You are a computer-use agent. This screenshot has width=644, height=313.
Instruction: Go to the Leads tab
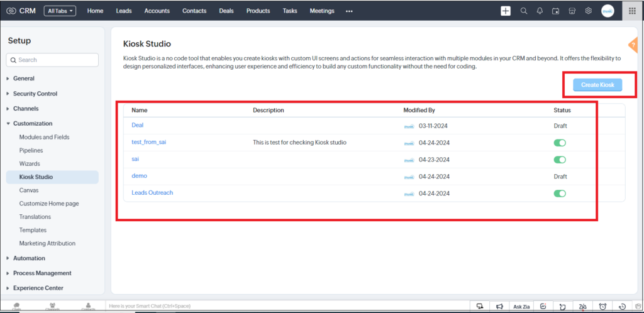click(124, 11)
